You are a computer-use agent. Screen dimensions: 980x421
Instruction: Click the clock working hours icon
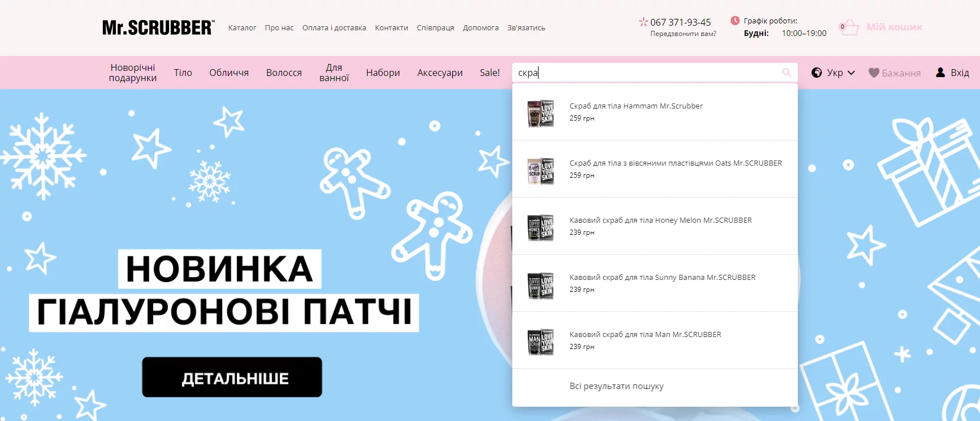click(735, 21)
